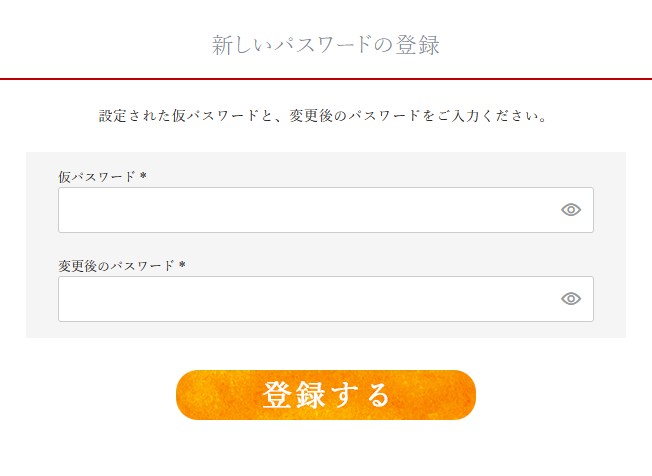Select the first password text box
The height and width of the screenshot is (476, 652).
326,210
